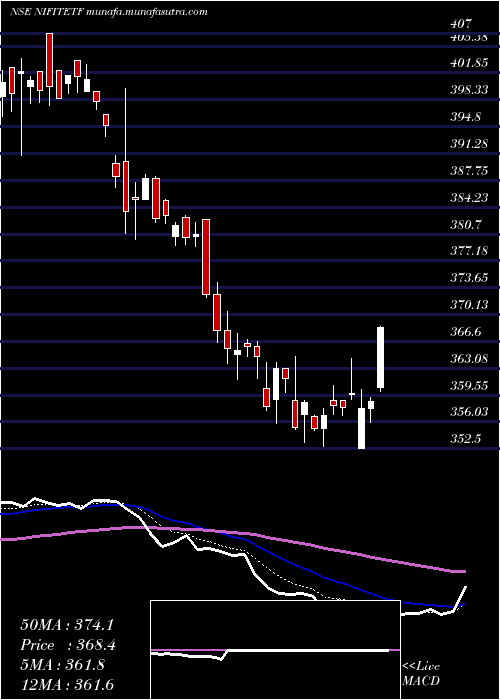Image resolution: width=500 pixels, height=700 pixels.
Task: Click the <<Live MACD label
Action: (x=421, y=674)
